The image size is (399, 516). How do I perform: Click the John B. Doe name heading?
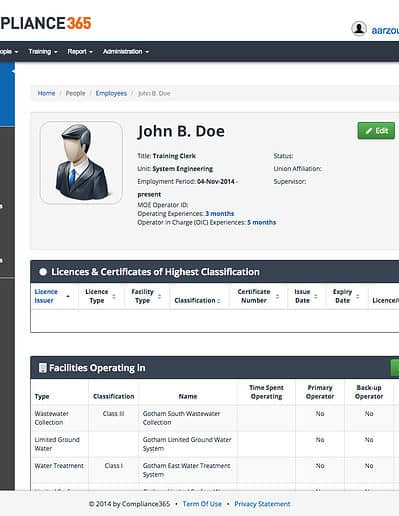tap(181, 131)
